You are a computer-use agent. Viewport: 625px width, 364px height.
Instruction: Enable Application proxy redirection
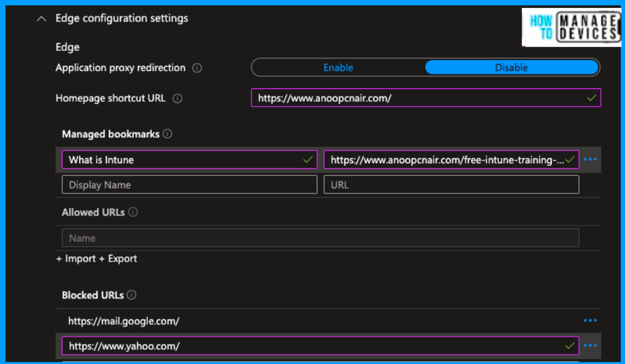338,68
